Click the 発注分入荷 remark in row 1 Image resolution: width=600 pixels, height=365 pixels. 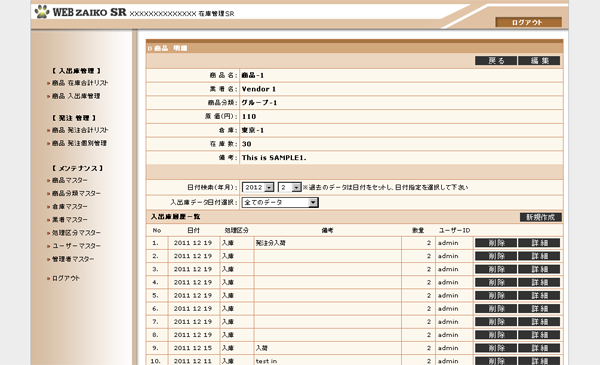(x=271, y=243)
